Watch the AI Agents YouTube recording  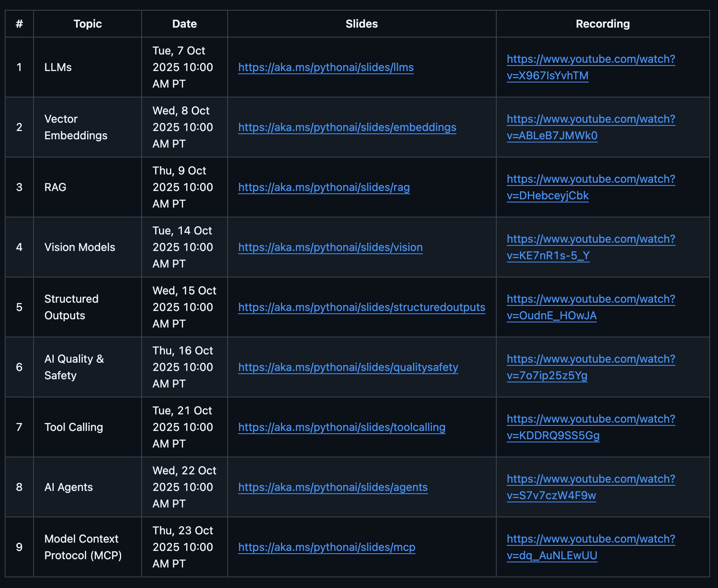pyautogui.click(x=591, y=479)
